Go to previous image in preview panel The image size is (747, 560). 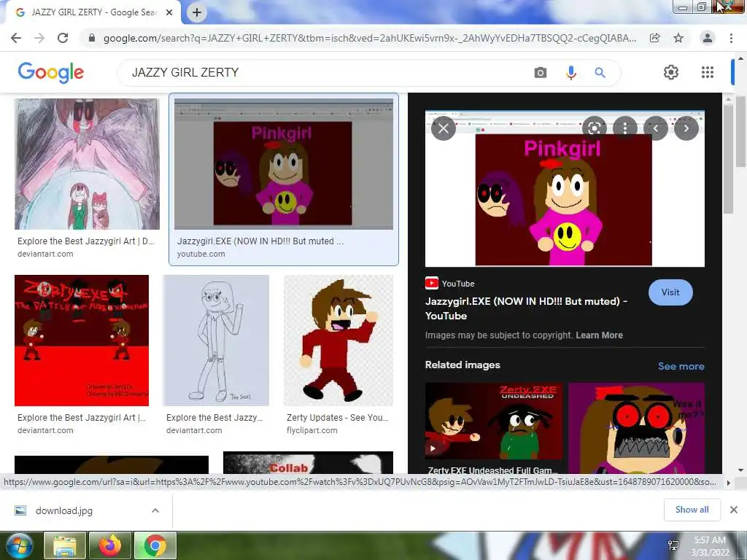tap(656, 128)
